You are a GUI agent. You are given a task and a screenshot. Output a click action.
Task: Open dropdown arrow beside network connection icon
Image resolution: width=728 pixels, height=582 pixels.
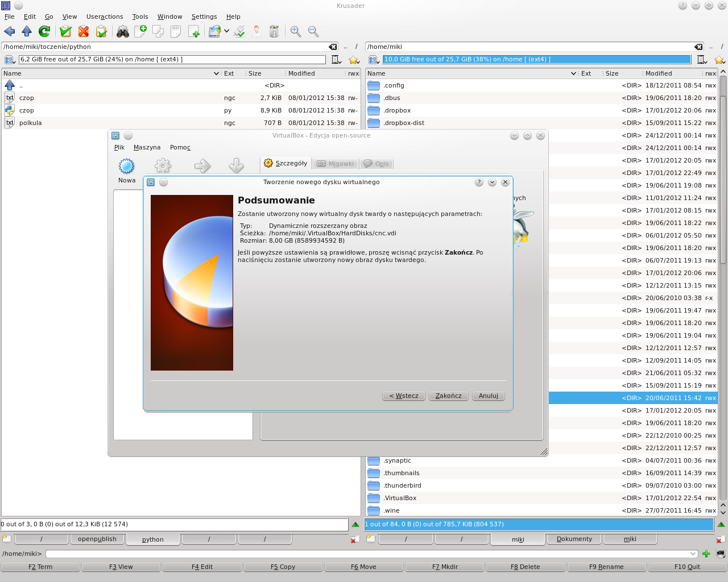[226, 31]
